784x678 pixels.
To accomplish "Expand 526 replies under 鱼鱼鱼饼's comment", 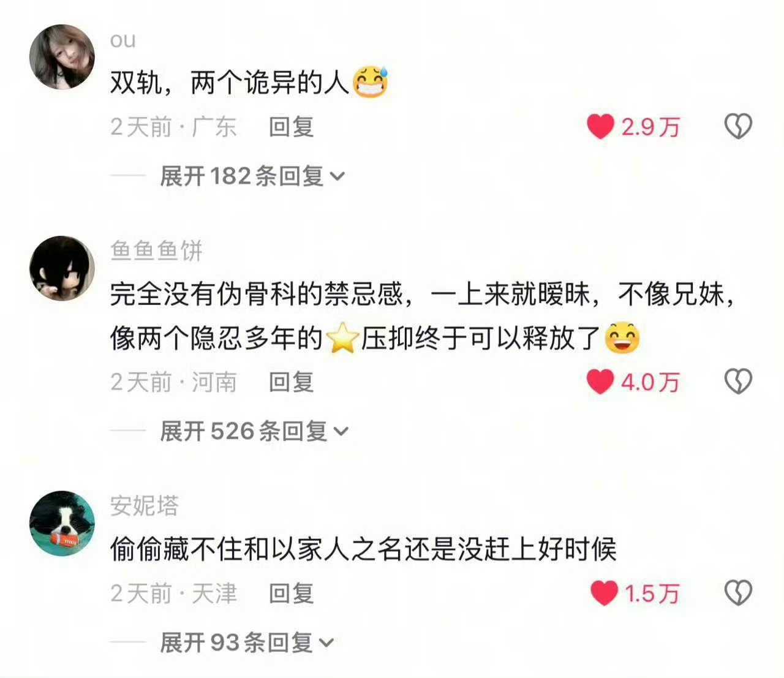I will [x=254, y=431].
